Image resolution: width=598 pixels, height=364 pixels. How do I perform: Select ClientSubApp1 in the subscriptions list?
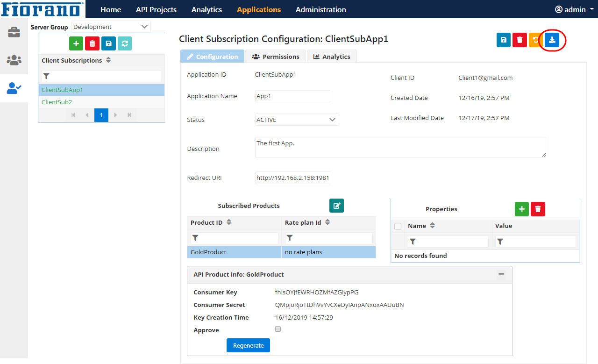pyautogui.click(x=101, y=90)
